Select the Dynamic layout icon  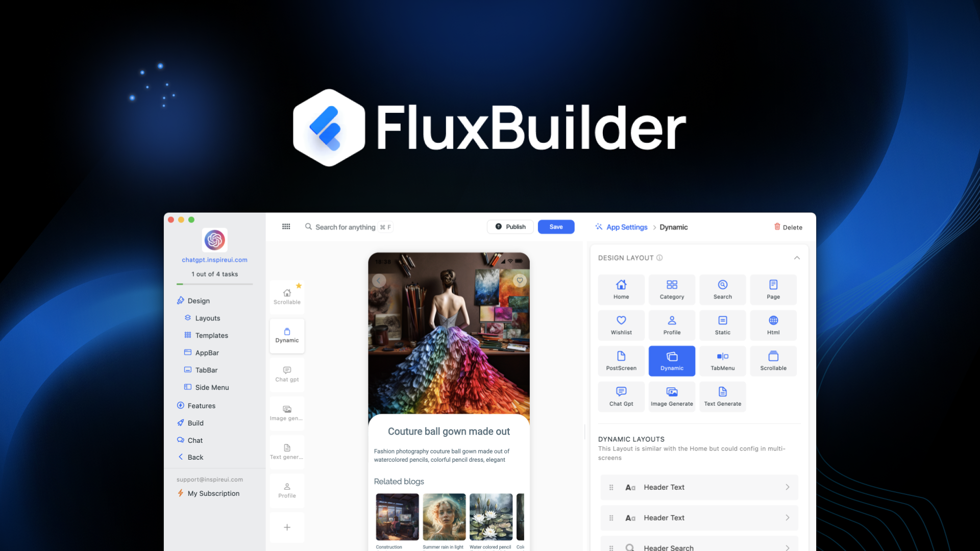pos(671,360)
